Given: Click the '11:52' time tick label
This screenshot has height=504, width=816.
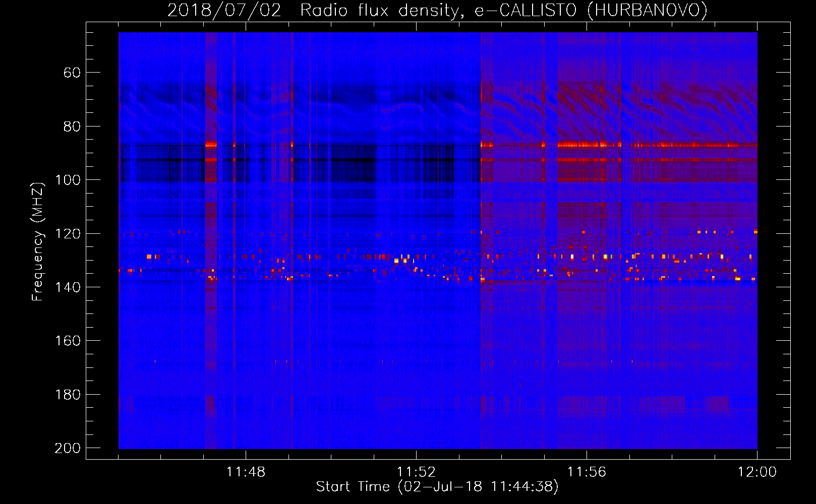Looking at the screenshot, I should click(x=416, y=472).
